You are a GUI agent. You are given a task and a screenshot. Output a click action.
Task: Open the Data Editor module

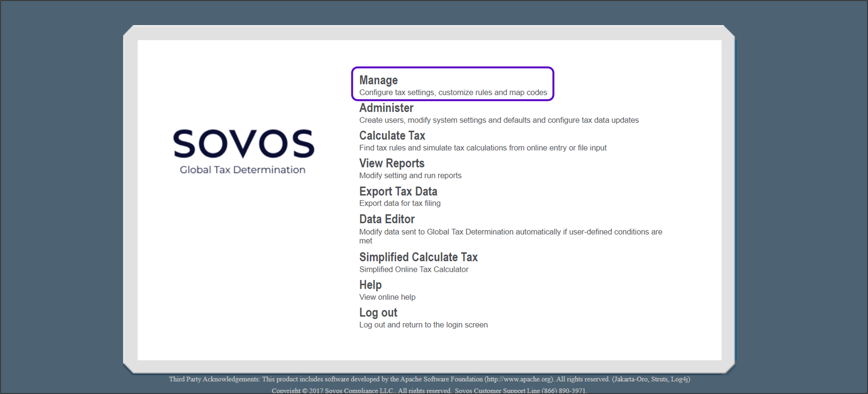[387, 219]
